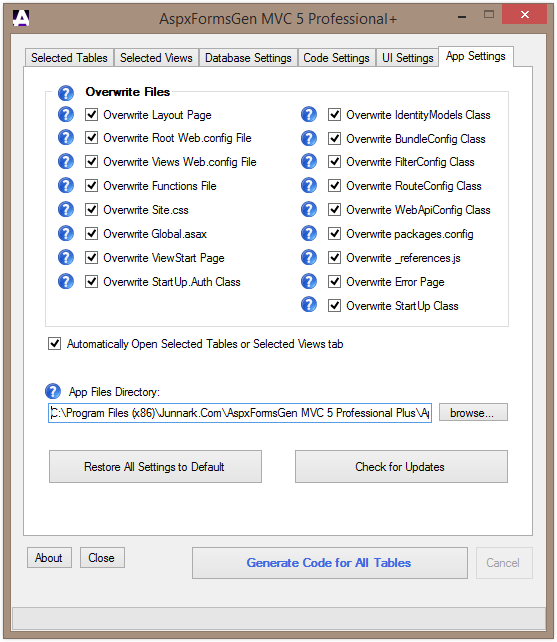Disable Overwrite RouteConfig Class
Image resolution: width=557 pixels, height=642 pixels.
(335, 185)
